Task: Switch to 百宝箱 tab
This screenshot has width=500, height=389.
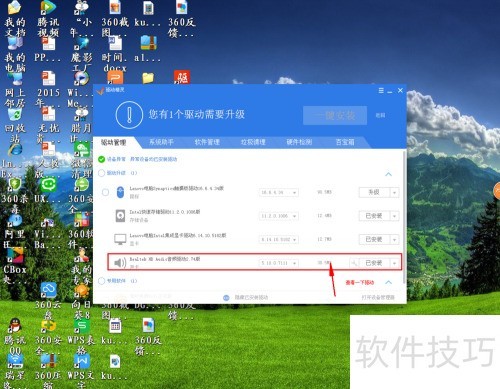Action: pyautogui.click(x=345, y=142)
